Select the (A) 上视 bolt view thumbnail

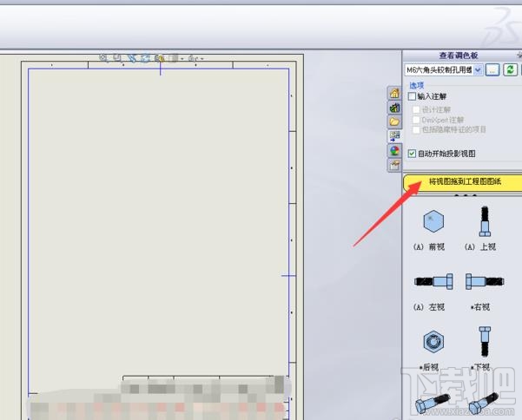(485, 221)
